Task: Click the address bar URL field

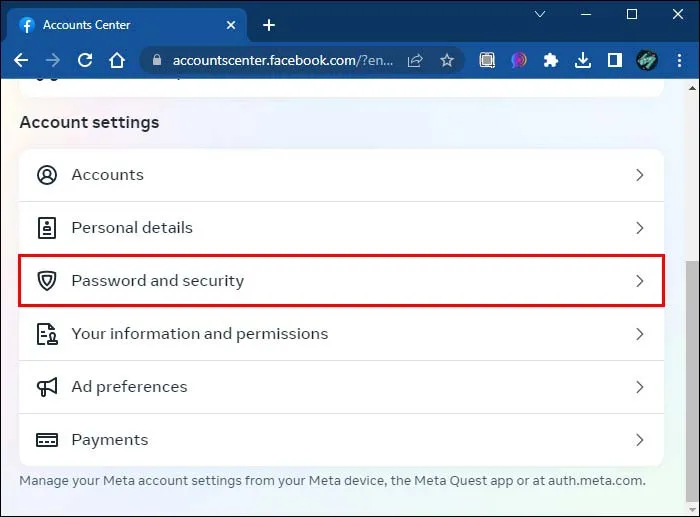Action: tap(283, 60)
